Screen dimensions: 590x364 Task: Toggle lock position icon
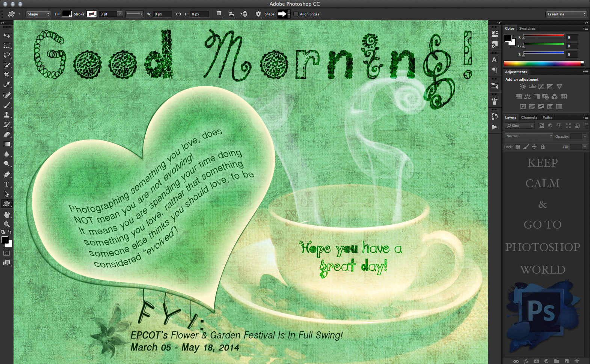coord(534,147)
